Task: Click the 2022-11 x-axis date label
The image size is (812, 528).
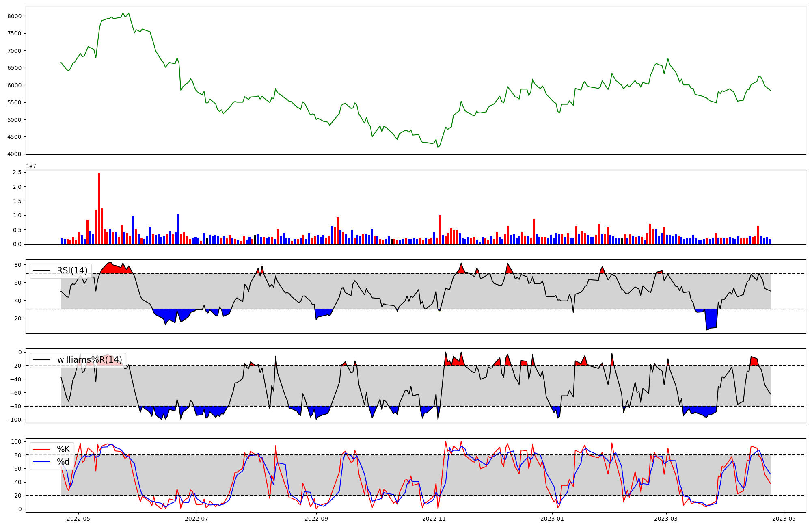Action: [x=434, y=518]
